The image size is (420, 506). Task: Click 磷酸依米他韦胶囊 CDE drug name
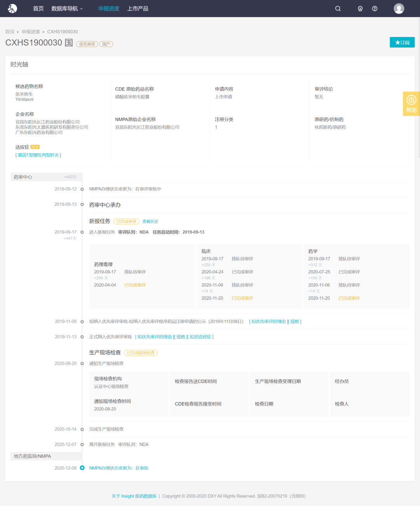(132, 97)
